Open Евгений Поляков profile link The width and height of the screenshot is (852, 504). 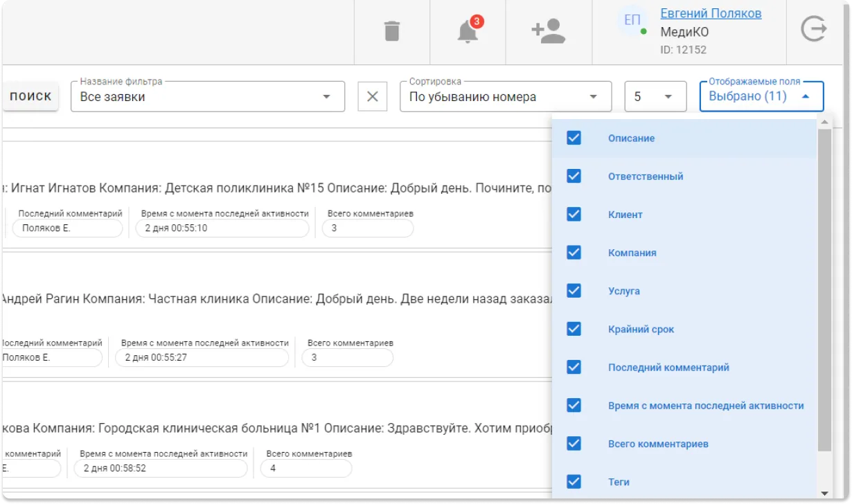[711, 13]
